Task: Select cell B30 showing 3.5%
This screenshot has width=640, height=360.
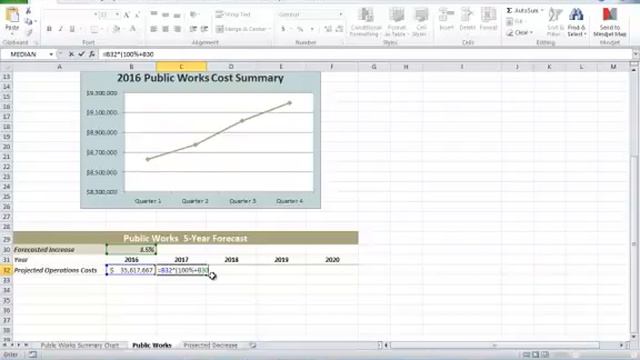Action: click(131, 249)
